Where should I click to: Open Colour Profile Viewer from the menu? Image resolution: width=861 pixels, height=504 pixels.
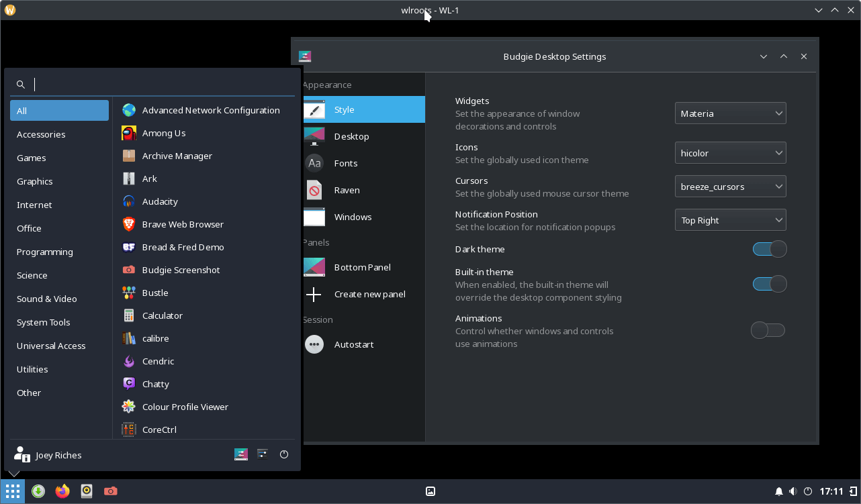click(204, 407)
